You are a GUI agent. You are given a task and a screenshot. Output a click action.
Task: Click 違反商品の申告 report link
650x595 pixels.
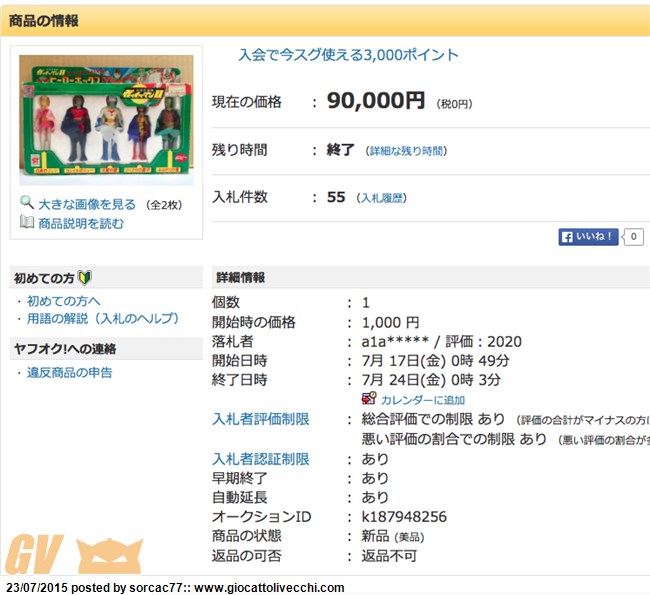(69, 373)
